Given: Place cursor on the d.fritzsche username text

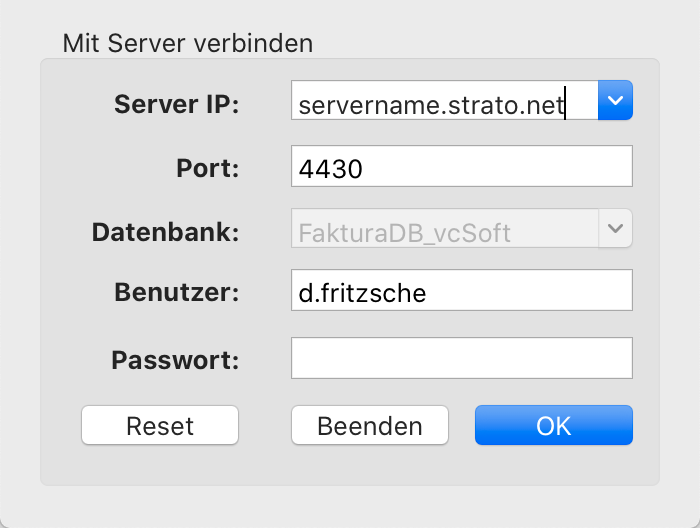Looking at the screenshot, I should [x=362, y=293].
